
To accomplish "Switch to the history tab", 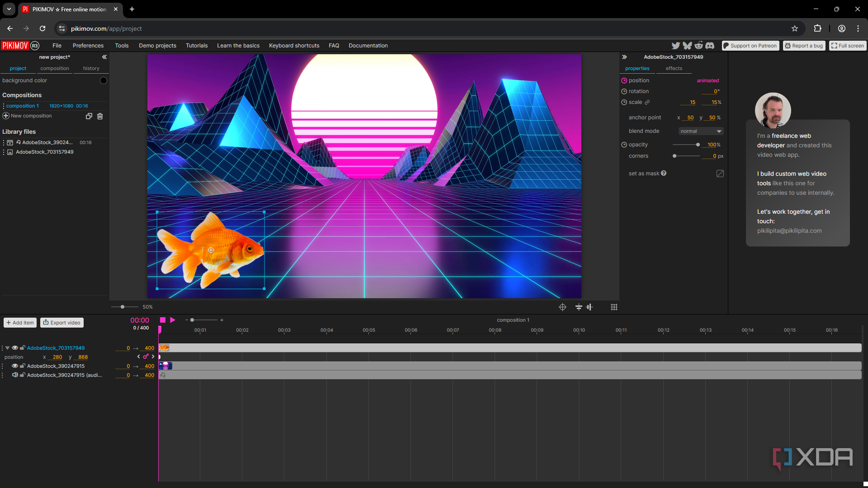I will (x=91, y=68).
